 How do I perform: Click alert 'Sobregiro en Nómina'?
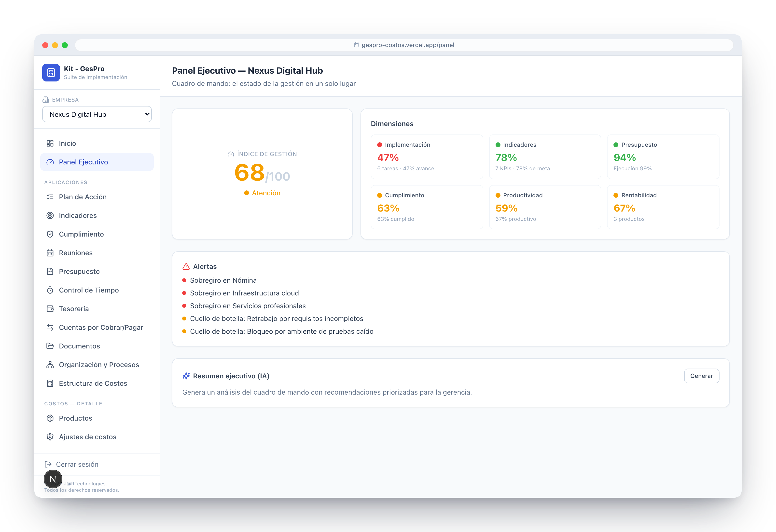pyautogui.click(x=223, y=280)
